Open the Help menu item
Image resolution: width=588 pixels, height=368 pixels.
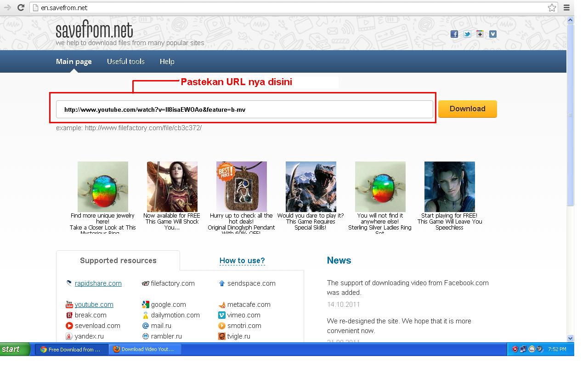(x=167, y=62)
